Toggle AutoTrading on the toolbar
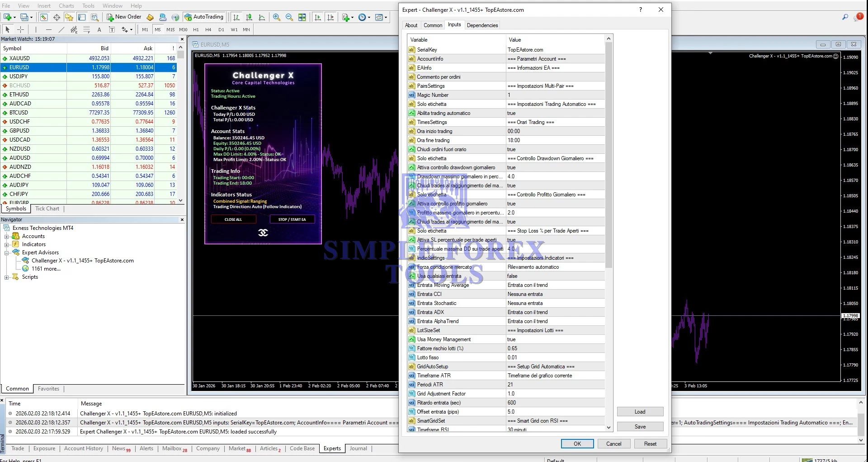This screenshot has width=868, height=462. pyautogui.click(x=204, y=17)
